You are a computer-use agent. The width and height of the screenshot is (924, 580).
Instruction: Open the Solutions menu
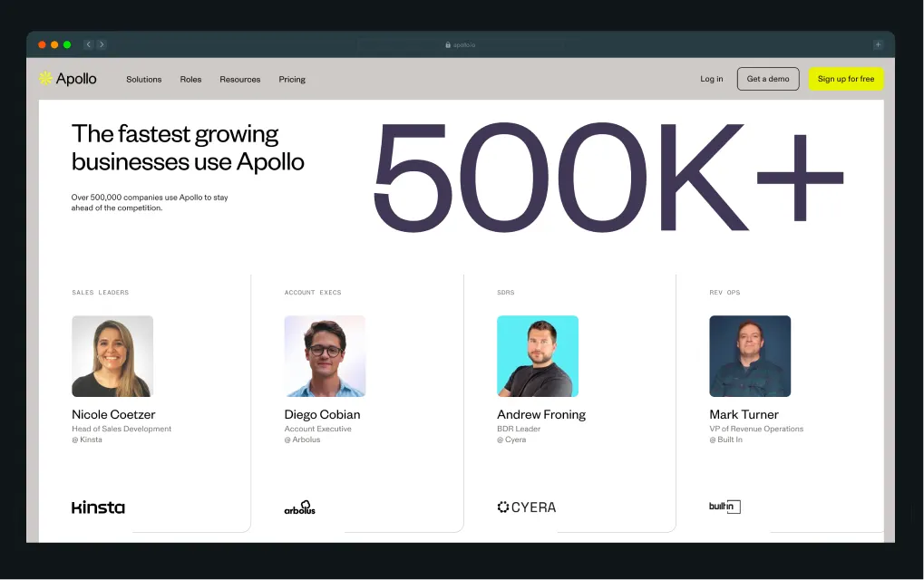tap(144, 80)
